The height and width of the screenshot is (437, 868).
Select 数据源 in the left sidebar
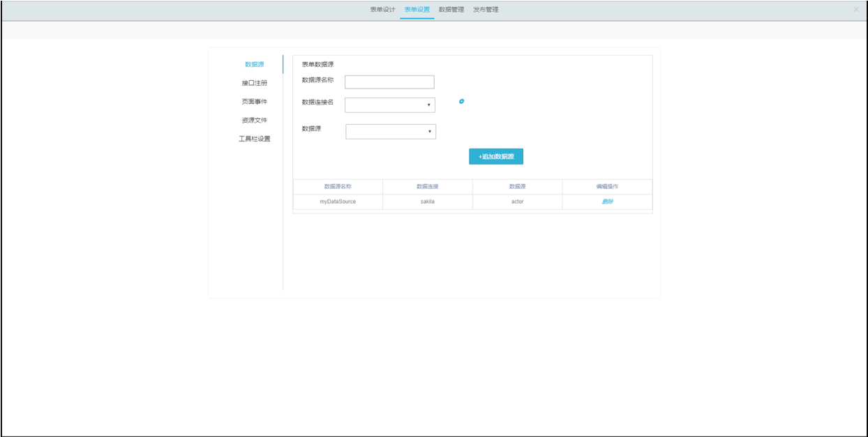tap(254, 65)
